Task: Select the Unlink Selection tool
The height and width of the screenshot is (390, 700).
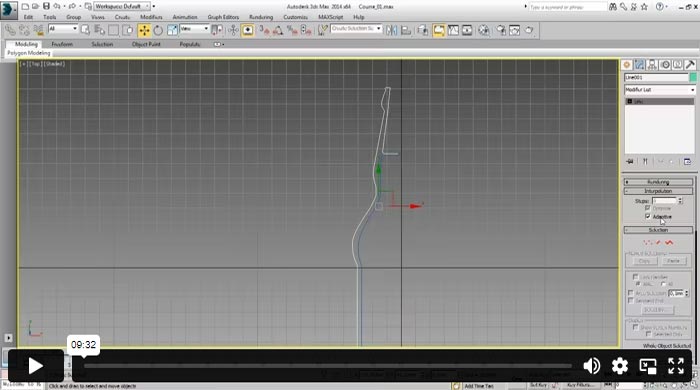Action: (24, 30)
